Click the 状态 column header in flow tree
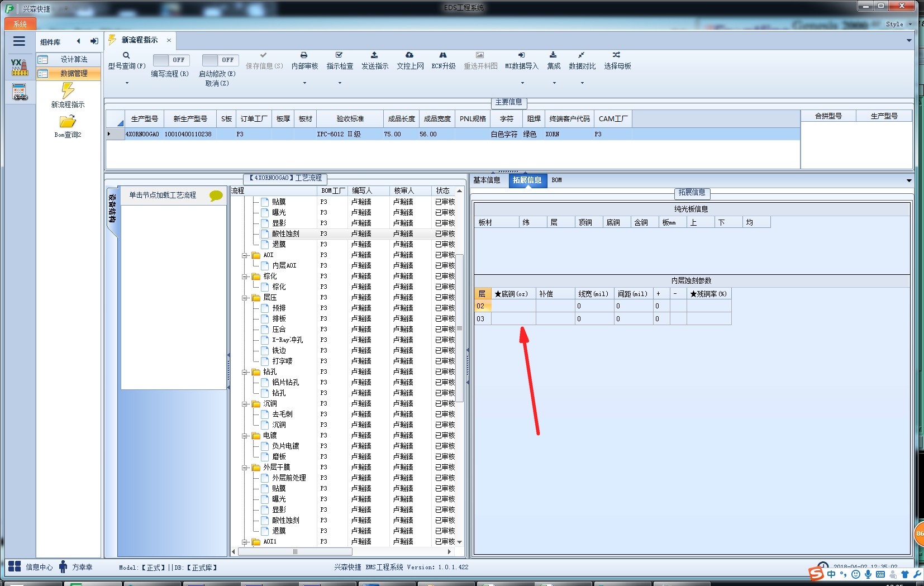 (x=443, y=191)
